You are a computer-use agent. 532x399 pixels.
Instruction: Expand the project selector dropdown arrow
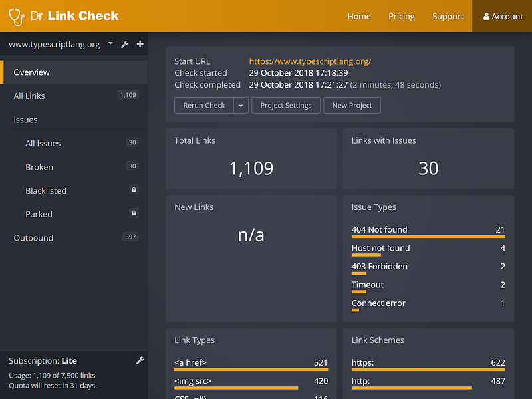click(110, 43)
